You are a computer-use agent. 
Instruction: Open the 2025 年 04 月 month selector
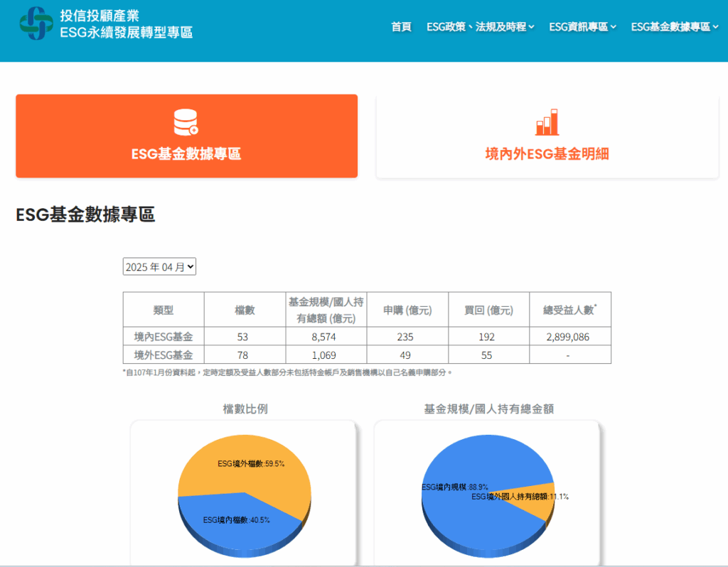[159, 267]
